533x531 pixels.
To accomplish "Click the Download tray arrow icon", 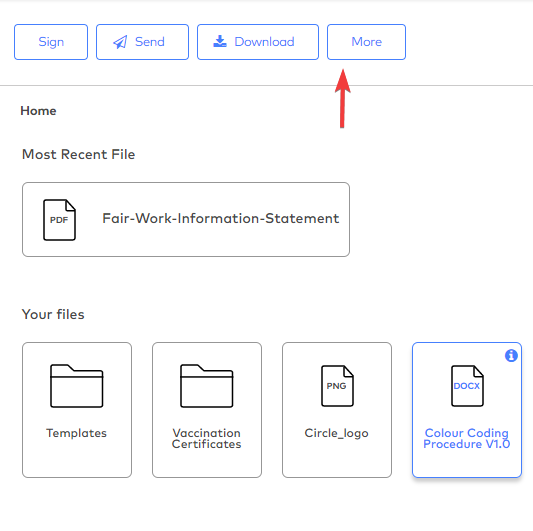I will (x=220, y=41).
